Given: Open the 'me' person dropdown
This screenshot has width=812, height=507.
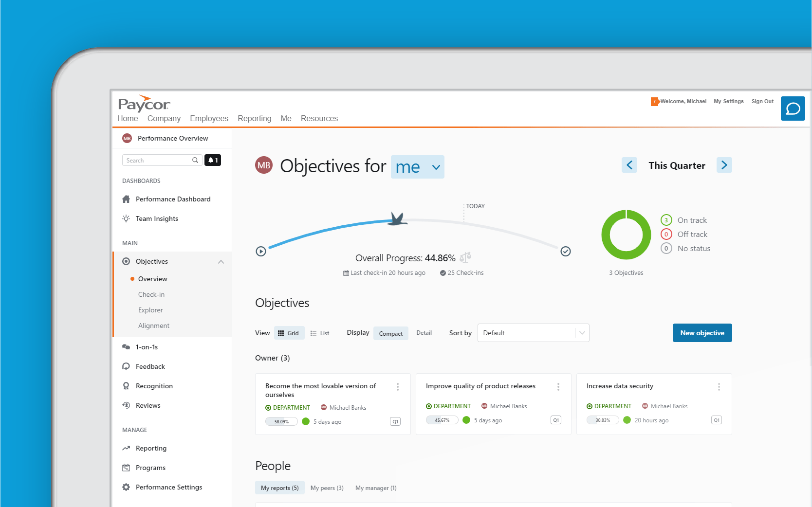Looking at the screenshot, I should tap(418, 167).
